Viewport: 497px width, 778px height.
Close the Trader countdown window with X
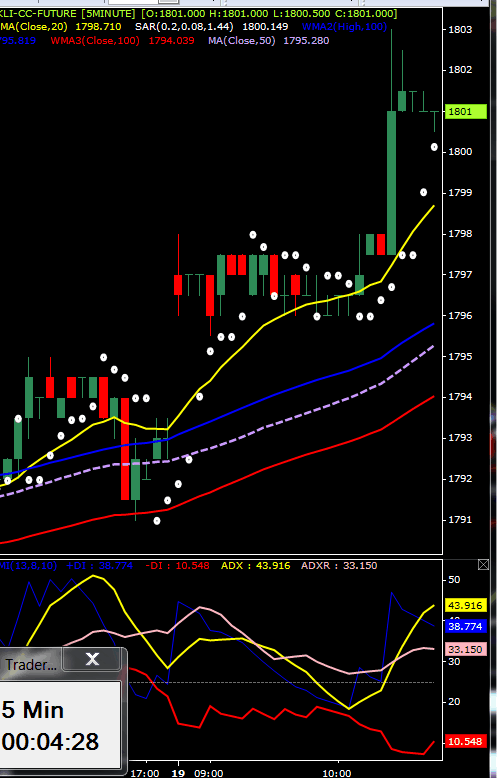pos(92,659)
